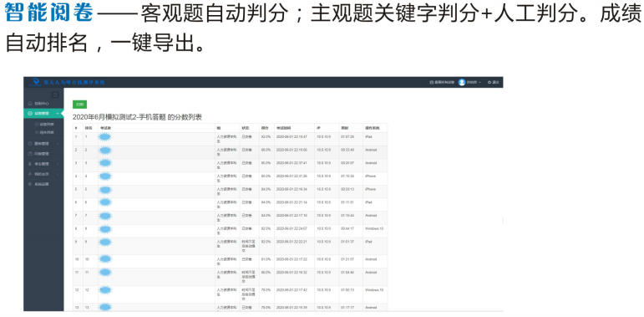
Task: Select the duration cell 00:59:13
Action: tap(347, 189)
